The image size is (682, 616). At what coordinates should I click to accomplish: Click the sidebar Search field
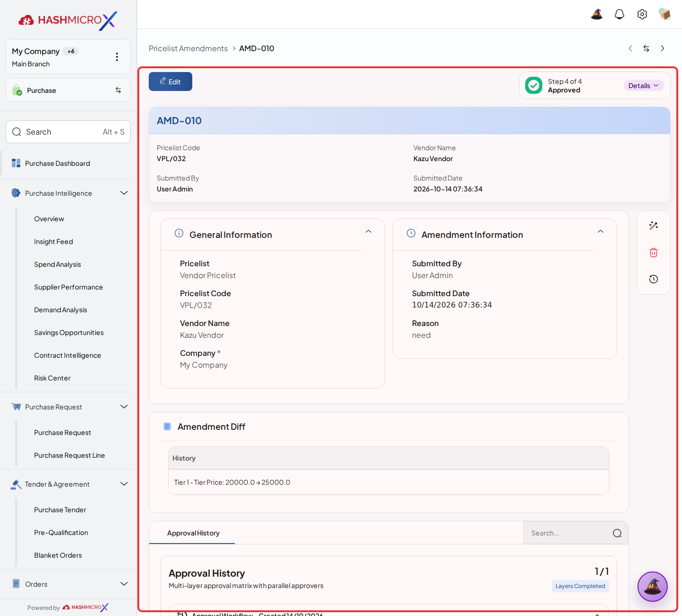[x=68, y=132]
